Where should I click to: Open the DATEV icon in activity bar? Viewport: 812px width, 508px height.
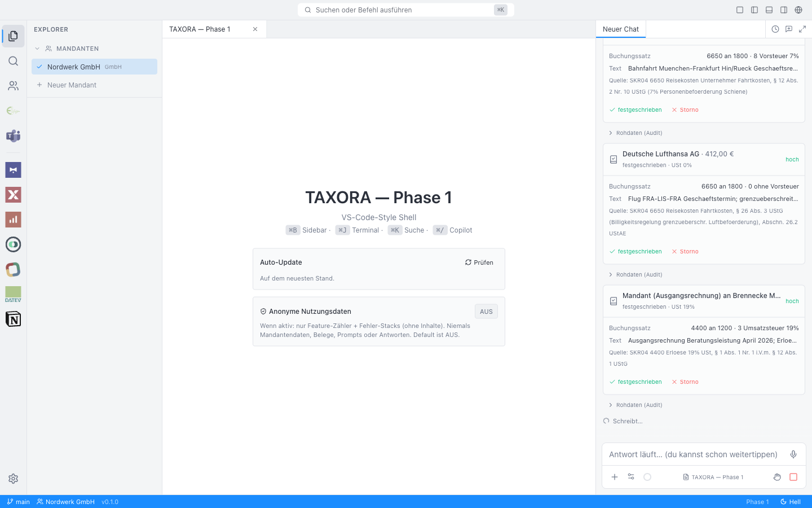click(x=13, y=294)
